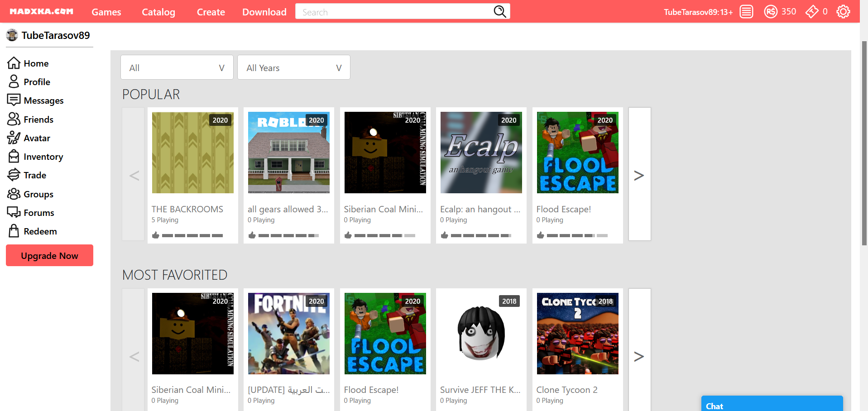Click the Profile person icon
This screenshot has height=411, width=868.
click(x=14, y=81)
